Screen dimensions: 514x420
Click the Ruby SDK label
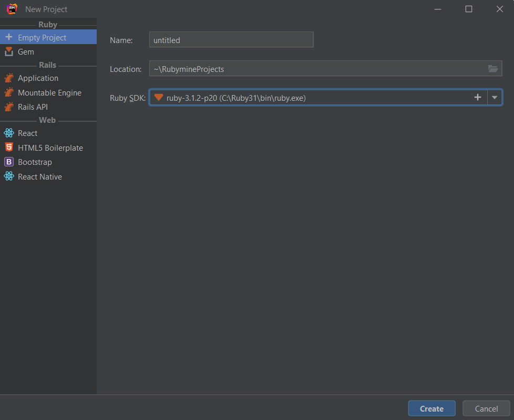(128, 98)
